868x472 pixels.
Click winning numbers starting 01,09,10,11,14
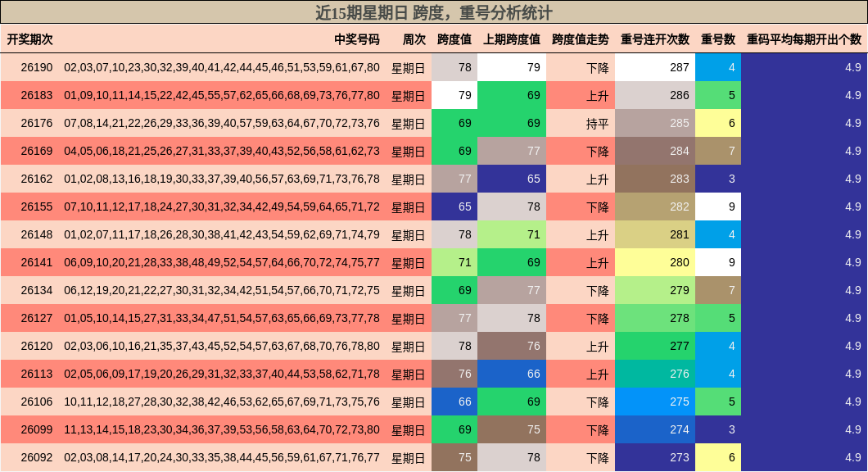point(222,95)
